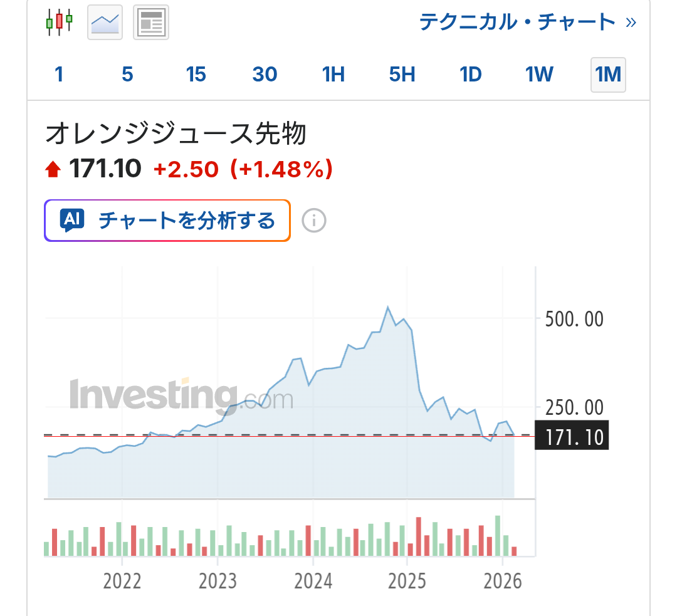The width and height of the screenshot is (677, 616).
Task: Choose the 1H timeframe tab
Action: (x=333, y=75)
